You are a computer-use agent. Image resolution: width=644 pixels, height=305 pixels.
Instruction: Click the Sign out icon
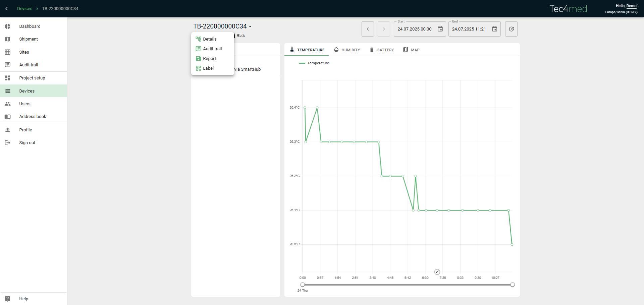pyautogui.click(x=8, y=143)
